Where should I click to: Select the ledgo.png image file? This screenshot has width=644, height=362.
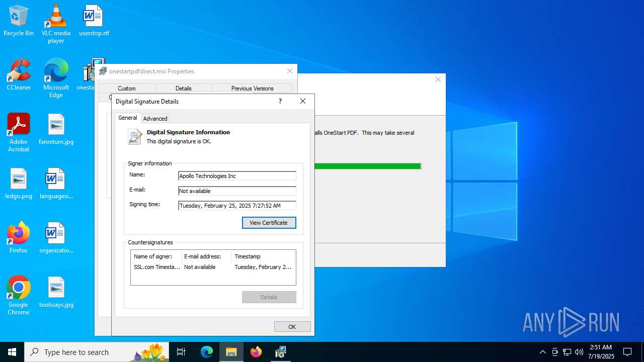point(19,184)
